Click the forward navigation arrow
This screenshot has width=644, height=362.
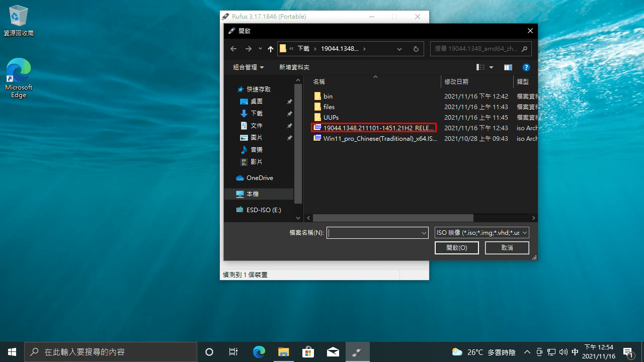pyautogui.click(x=248, y=48)
